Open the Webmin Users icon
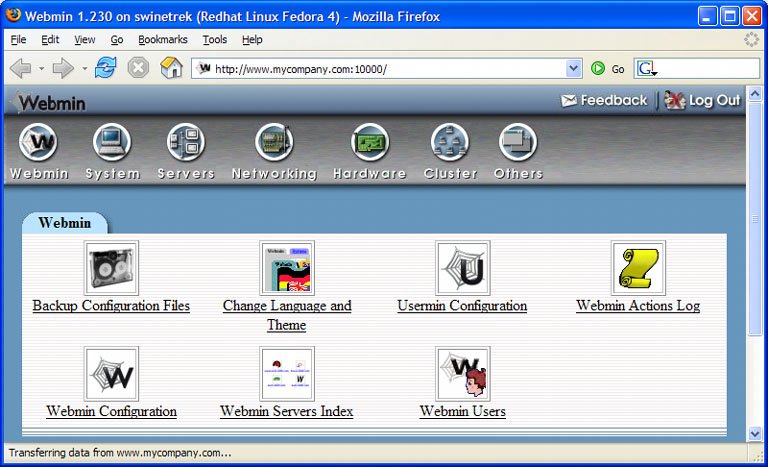The height and width of the screenshot is (467, 768). (x=462, y=374)
